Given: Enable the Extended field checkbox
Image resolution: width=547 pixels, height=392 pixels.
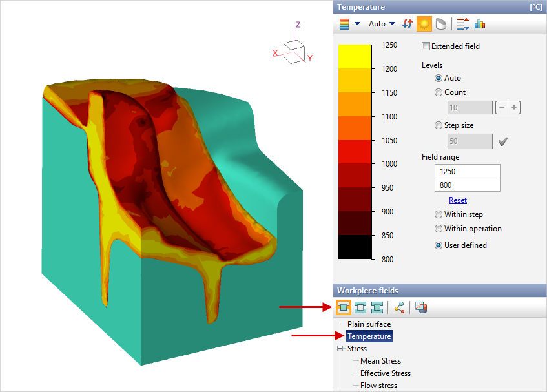Looking at the screenshot, I should (426, 46).
